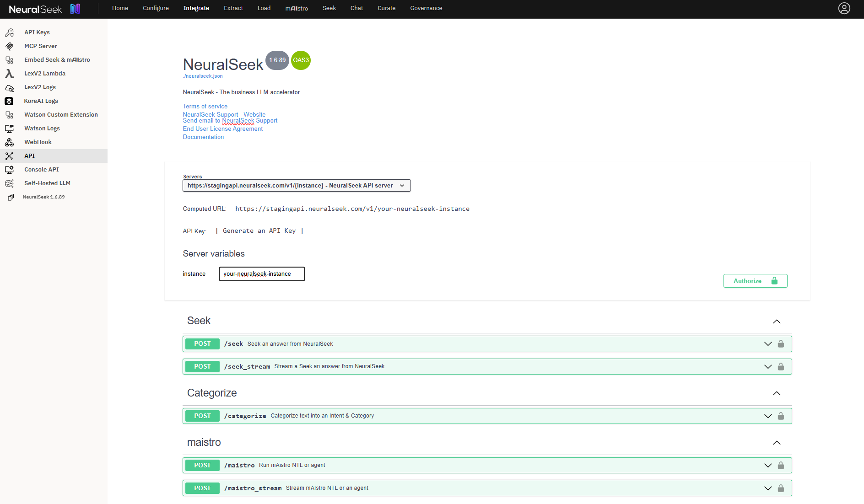Image resolution: width=864 pixels, height=504 pixels.
Task: Click lock icon on /categorize endpoint
Action: [x=781, y=416]
